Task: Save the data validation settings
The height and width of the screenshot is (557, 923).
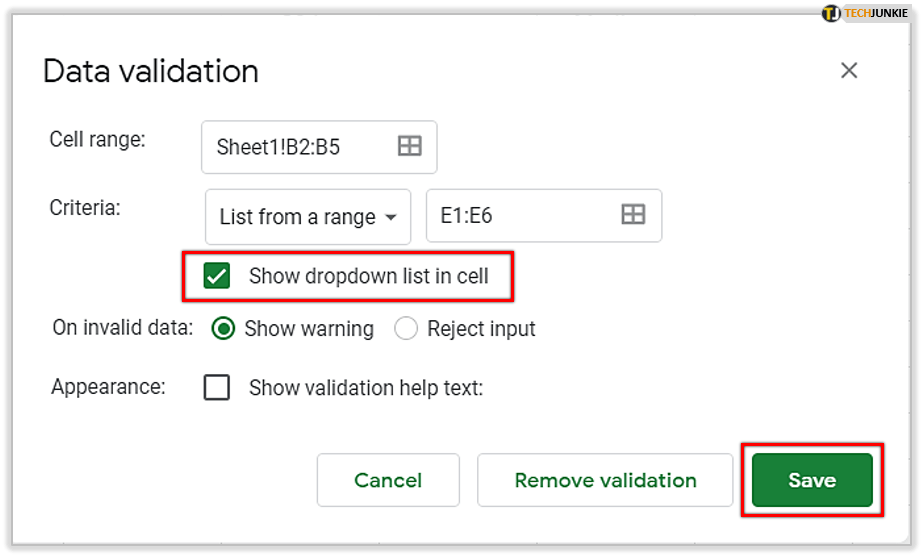Action: pyautogui.click(x=812, y=480)
